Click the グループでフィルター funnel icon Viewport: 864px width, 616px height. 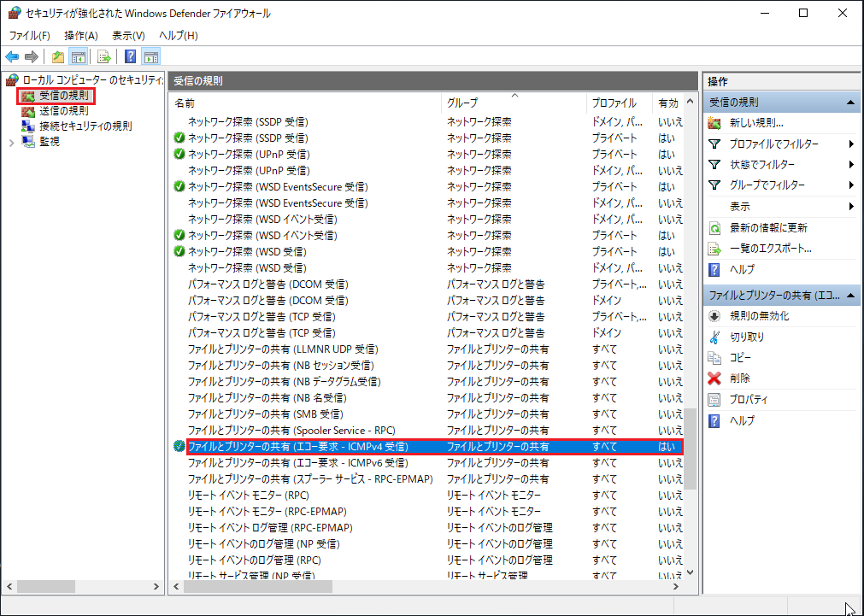[714, 185]
